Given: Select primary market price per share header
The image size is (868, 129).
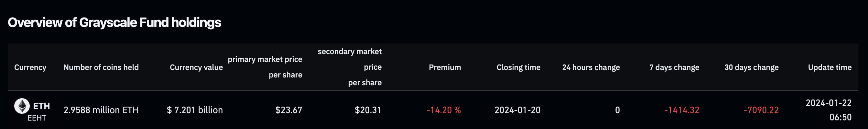Looking at the screenshot, I should [x=265, y=67].
